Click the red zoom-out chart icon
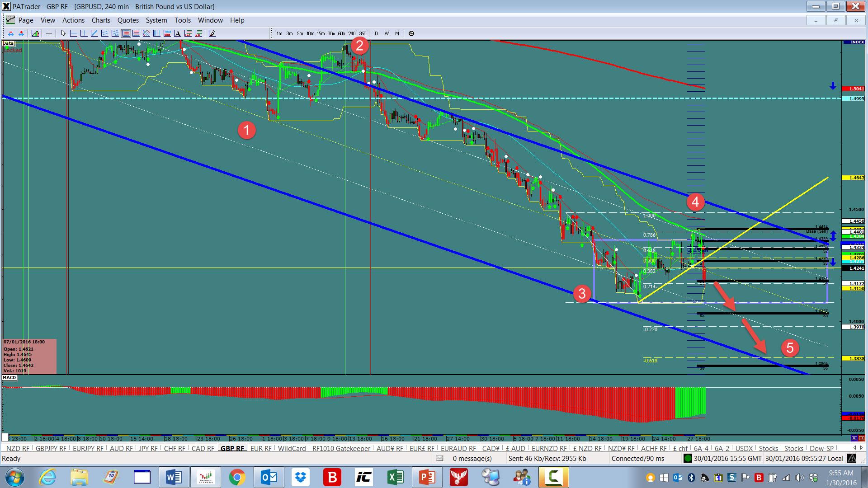Image resolution: width=868 pixels, height=488 pixels. coord(11,33)
